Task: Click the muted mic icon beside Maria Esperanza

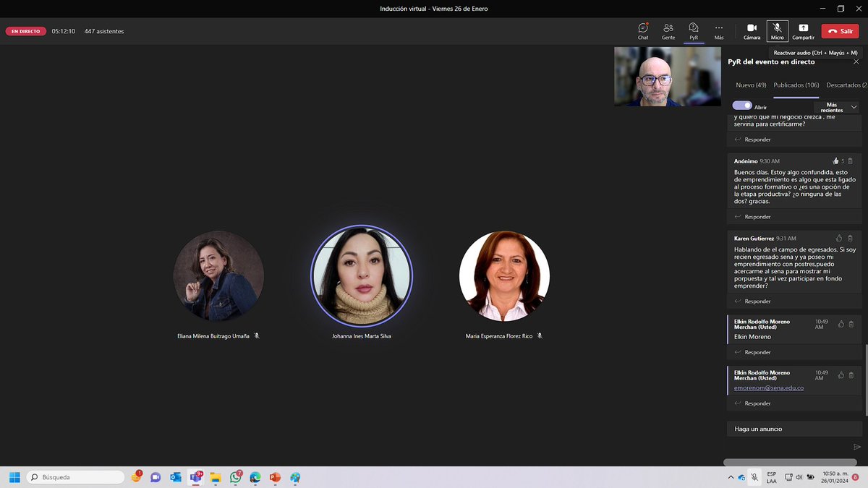Action: click(x=540, y=335)
